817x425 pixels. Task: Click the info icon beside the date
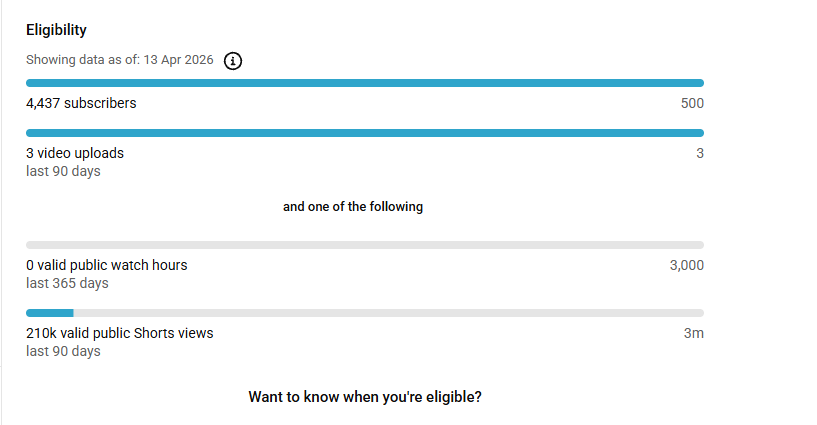pos(233,60)
